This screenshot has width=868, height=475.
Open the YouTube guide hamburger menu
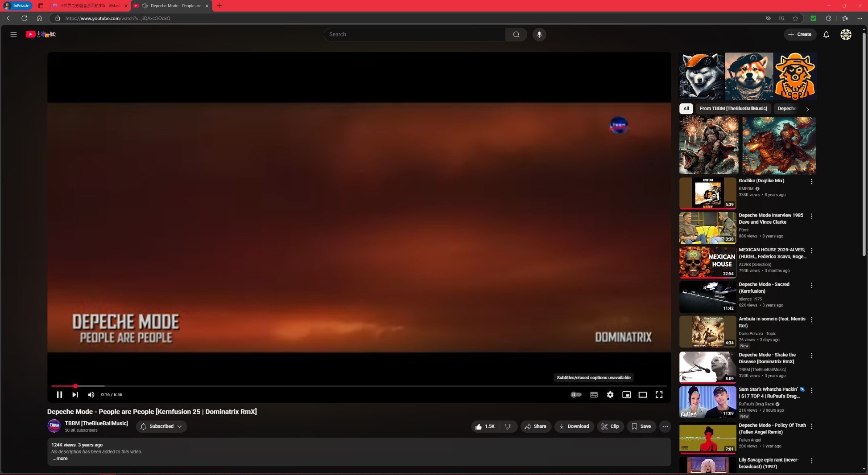point(13,34)
